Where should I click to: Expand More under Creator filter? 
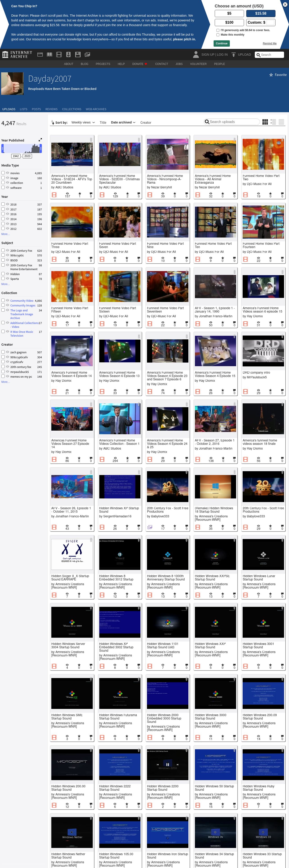[x=5, y=382]
